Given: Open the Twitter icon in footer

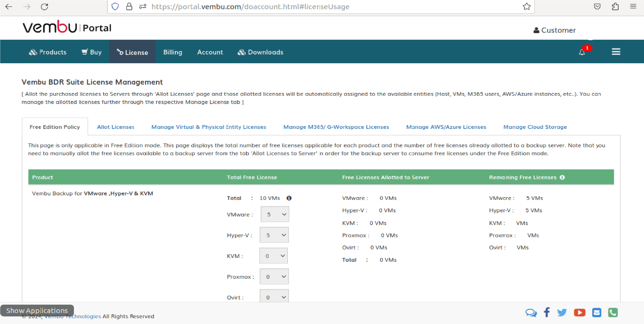Looking at the screenshot, I should [x=562, y=312].
